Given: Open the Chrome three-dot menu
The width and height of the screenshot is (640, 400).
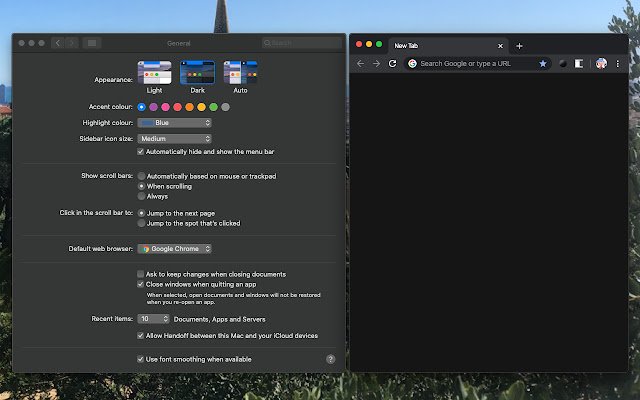Looking at the screenshot, I should (x=618, y=64).
